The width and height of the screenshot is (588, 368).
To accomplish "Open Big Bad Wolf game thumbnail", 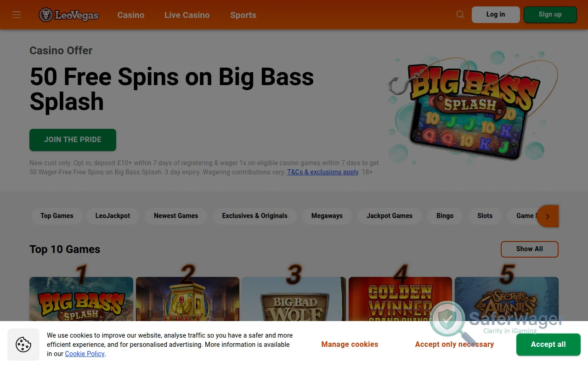I will (x=294, y=299).
